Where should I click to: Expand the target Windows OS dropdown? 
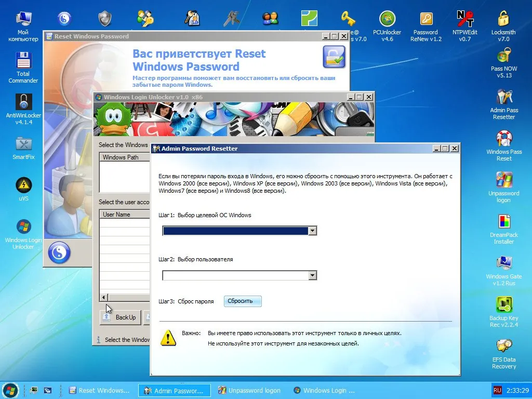[x=312, y=231]
